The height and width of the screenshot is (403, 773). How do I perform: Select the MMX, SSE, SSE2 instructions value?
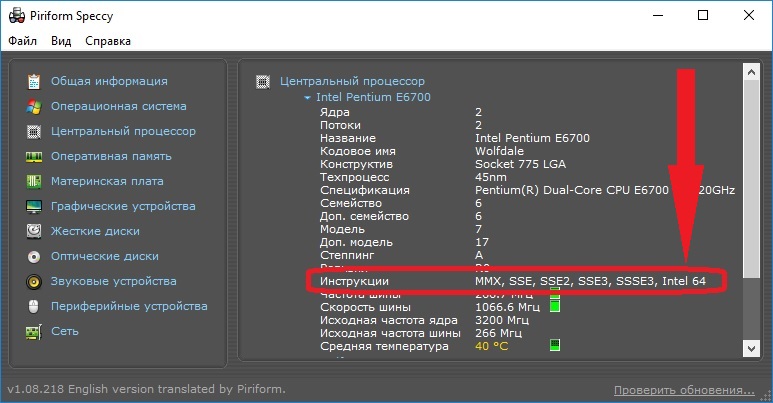point(591,281)
